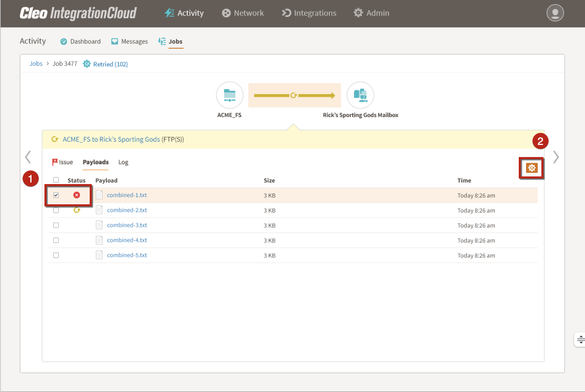585x392 pixels.
Task: Click the Rick's Sporting Gods Mailbox icon
Action: (x=360, y=95)
